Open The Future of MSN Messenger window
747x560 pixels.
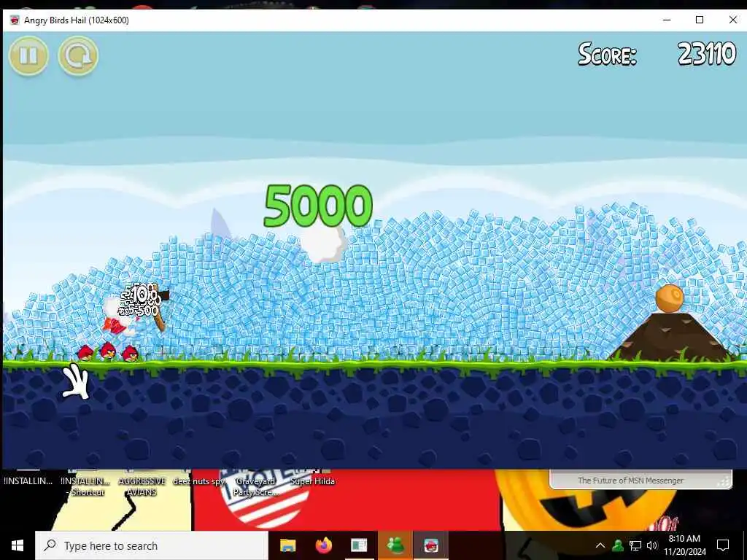640,480
